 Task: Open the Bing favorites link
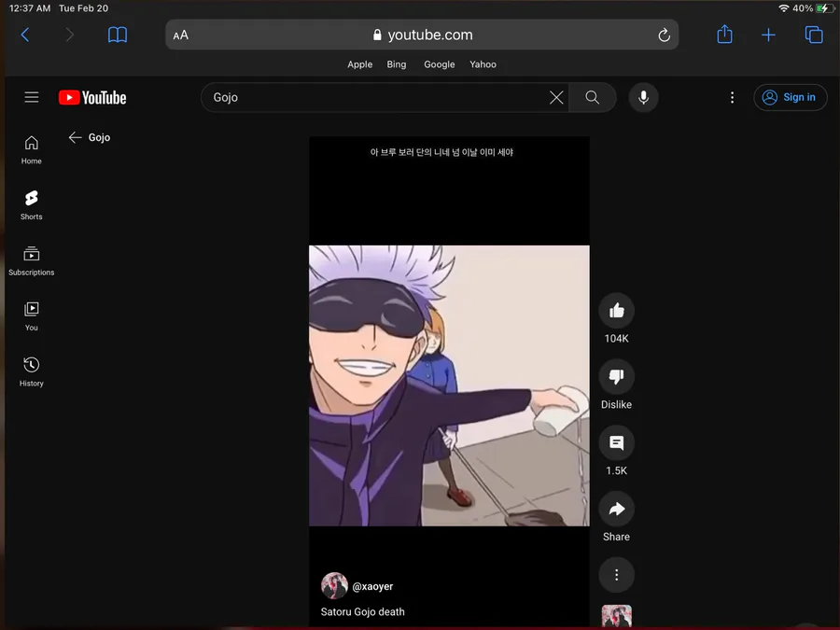tap(397, 64)
